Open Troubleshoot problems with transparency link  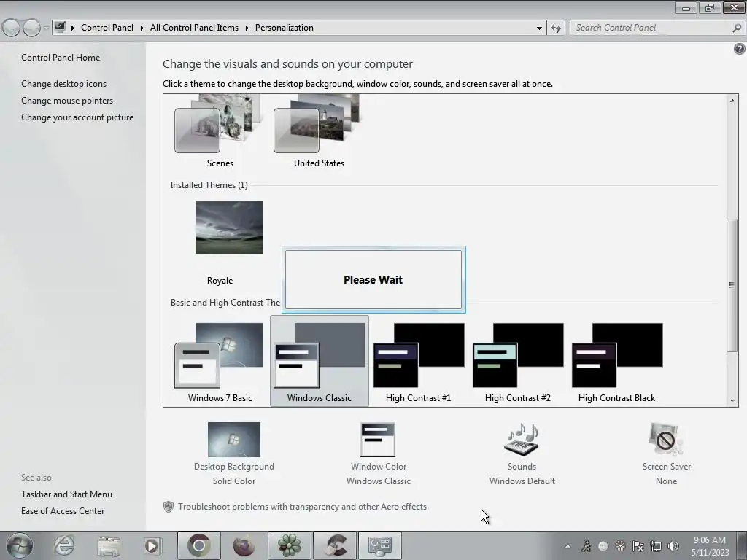(x=302, y=507)
